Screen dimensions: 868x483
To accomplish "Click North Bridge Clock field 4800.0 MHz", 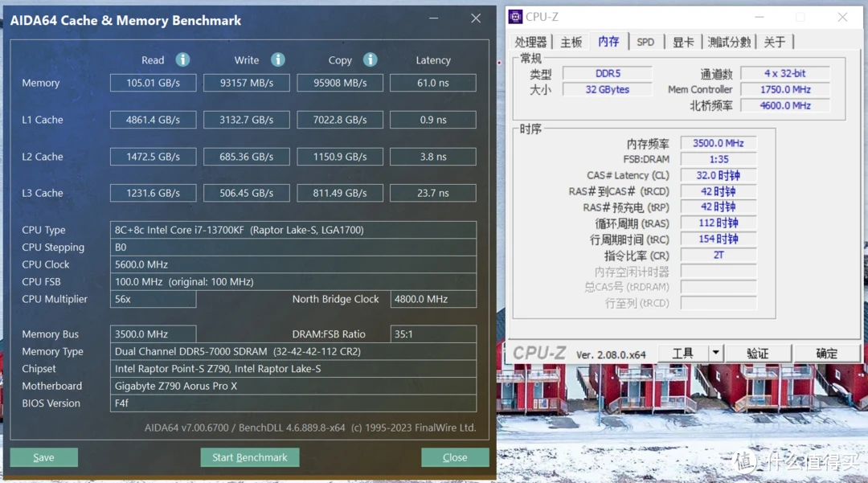I will pyautogui.click(x=433, y=299).
